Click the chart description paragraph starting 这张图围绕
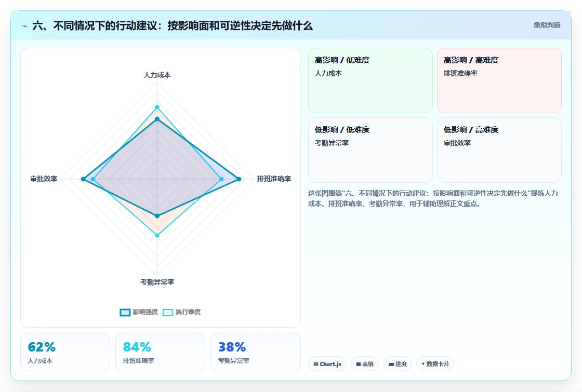 pyautogui.click(x=433, y=198)
